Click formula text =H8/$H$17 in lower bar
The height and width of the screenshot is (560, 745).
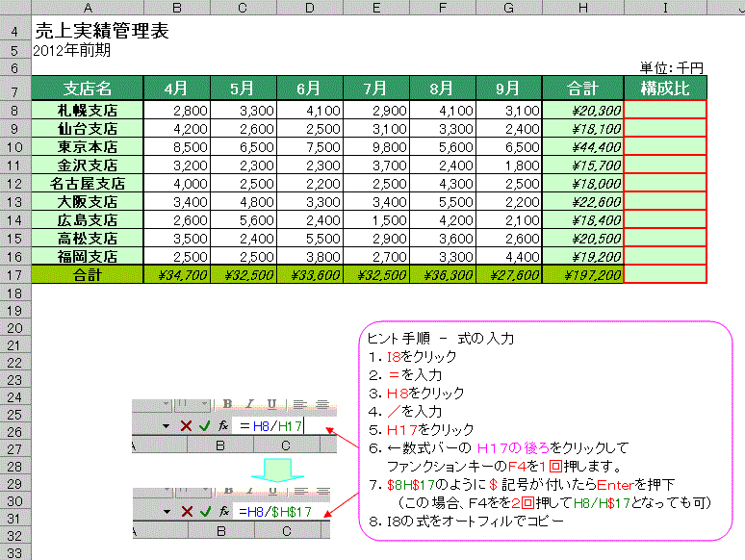pyautogui.click(x=275, y=510)
